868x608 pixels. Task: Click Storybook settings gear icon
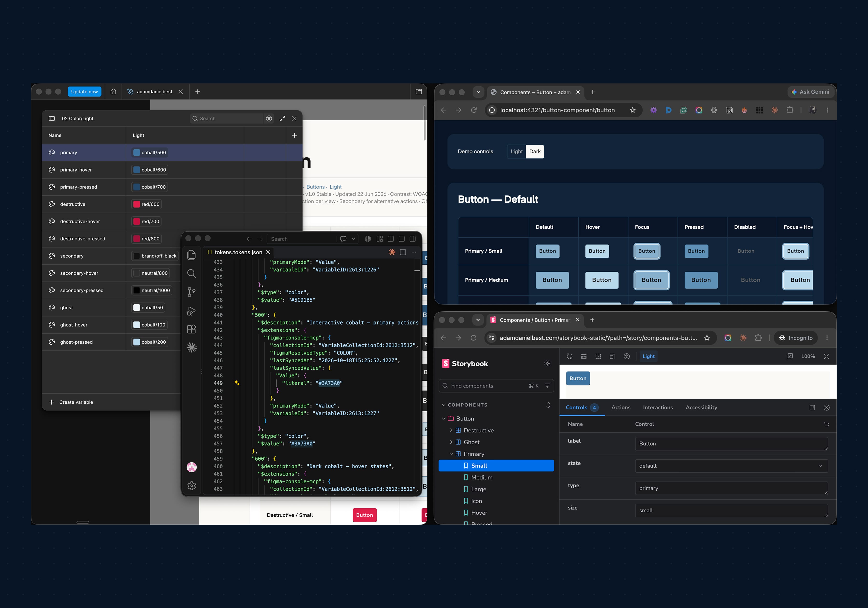tap(547, 364)
